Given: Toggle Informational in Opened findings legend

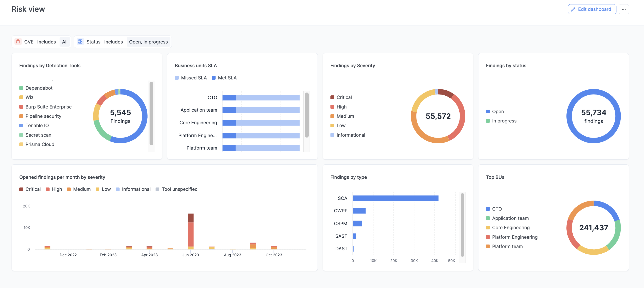Looking at the screenshot, I should pos(133,189).
